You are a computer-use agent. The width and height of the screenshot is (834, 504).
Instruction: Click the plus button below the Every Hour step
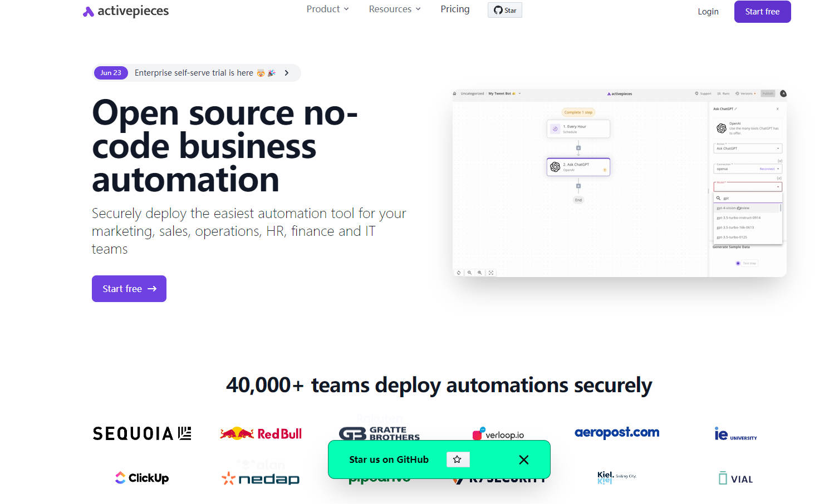pos(578,148)
